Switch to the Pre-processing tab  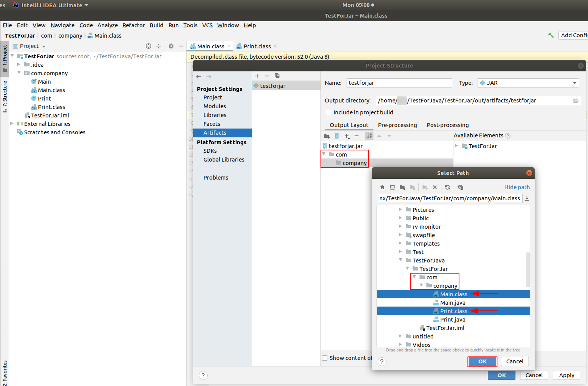tap(397, 125)
